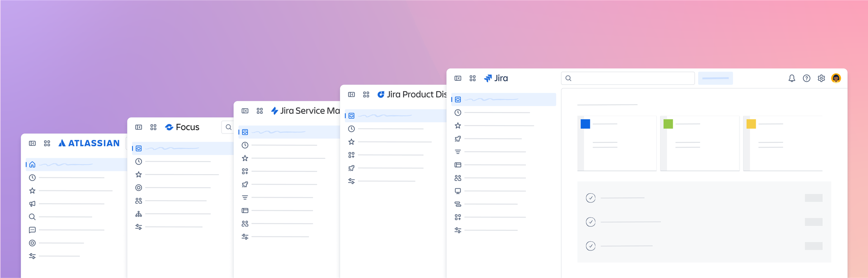This screenshot has width=868, height=278.
Task: Select the org chart icon in Focus sidebar
Action: tap(139, 214)
